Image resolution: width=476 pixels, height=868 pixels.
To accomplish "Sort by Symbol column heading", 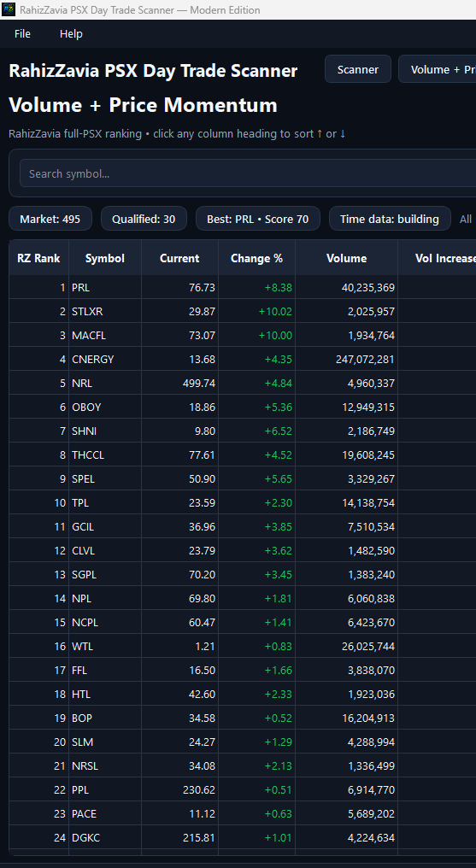I will pyautogui.click(x=104, y=258).
